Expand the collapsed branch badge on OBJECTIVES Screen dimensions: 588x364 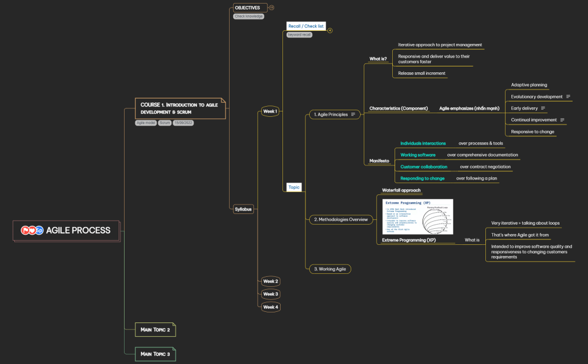[271, 8]
